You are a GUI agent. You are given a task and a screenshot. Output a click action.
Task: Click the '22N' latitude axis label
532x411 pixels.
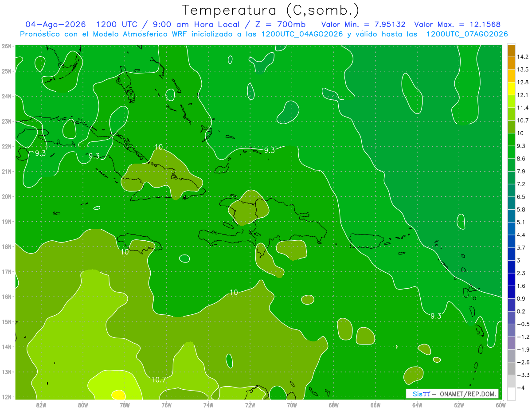coord(7,146)
